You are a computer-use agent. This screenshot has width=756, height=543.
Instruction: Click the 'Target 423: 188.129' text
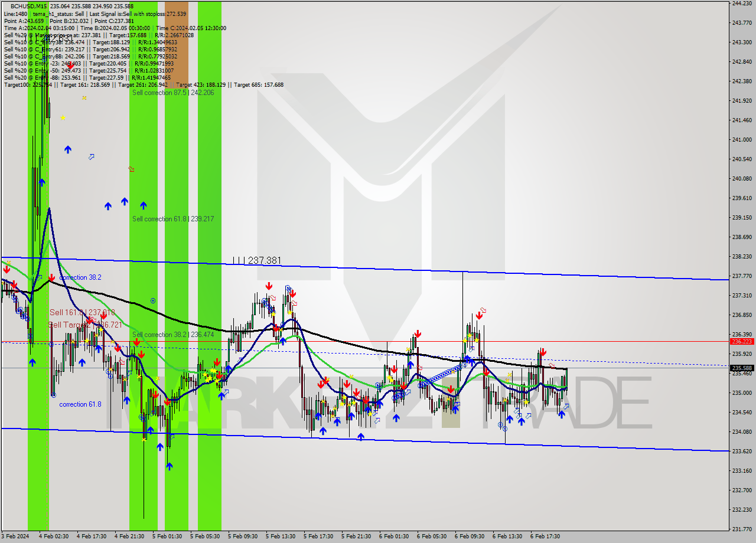[x=201, y=84]
